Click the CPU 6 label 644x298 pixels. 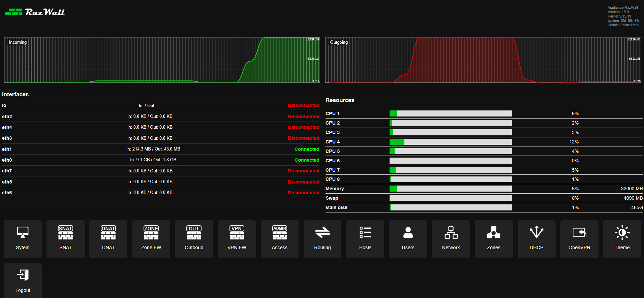coord(333,161)
